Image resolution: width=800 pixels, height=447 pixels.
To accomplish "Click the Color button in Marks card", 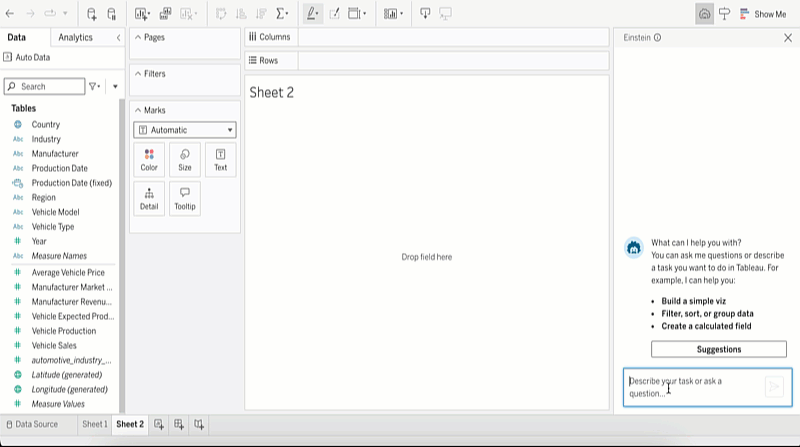I will click(x=149, y=160).
